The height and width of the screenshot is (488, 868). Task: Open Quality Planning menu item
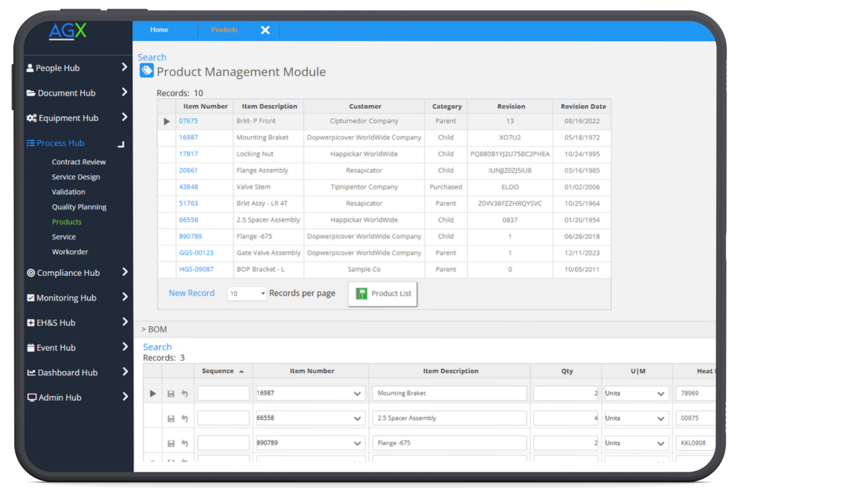79,207
